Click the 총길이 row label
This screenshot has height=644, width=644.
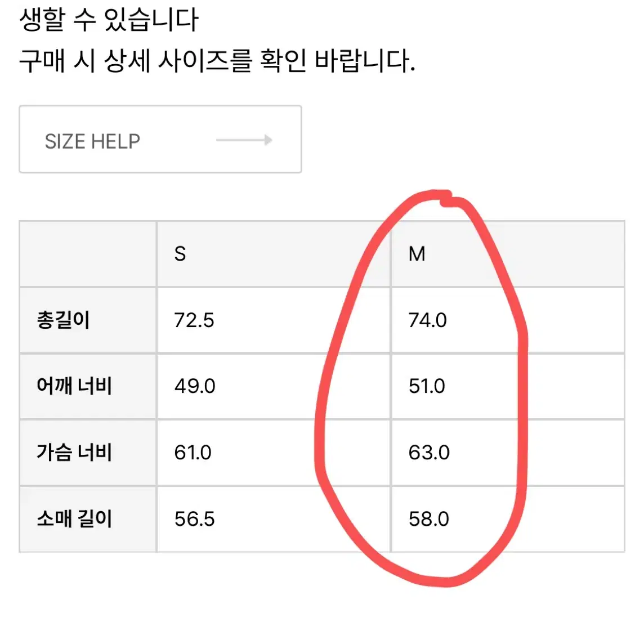[x=63, y=320]
